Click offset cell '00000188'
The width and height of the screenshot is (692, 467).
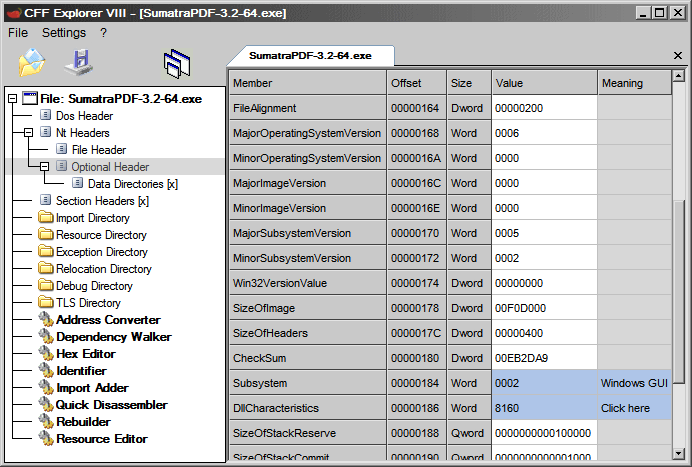point(417,433)
